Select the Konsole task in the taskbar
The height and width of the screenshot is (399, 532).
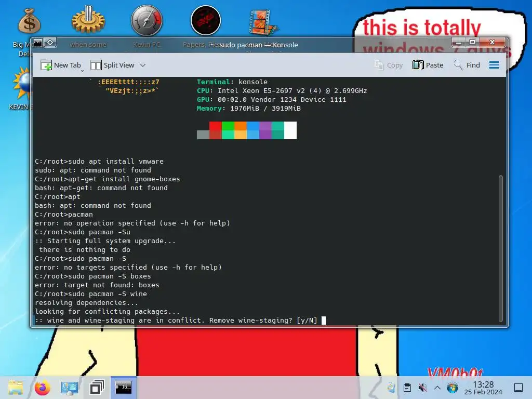pyautogui.click(x=124, y=388)
